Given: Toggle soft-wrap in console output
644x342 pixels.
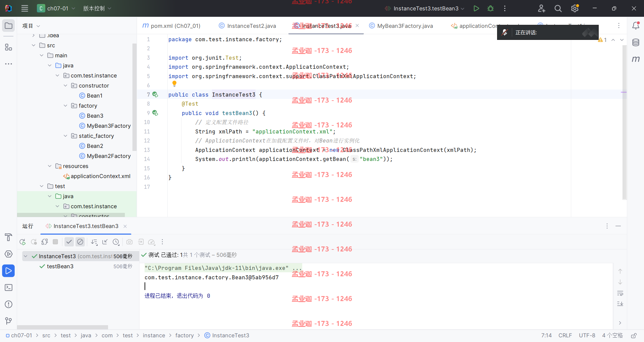Looking at the screenshot, I should 620,293.
